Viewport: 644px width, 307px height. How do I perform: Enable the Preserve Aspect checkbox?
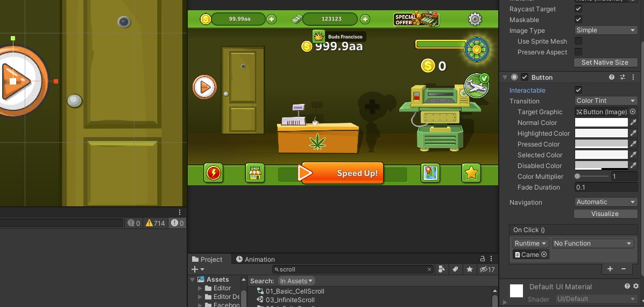(578, 52)
